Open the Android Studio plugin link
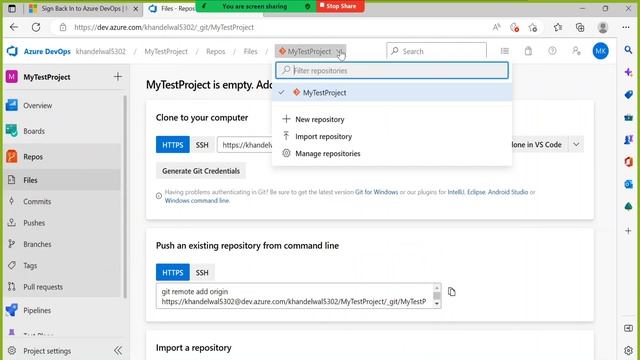 click(508, 192)
